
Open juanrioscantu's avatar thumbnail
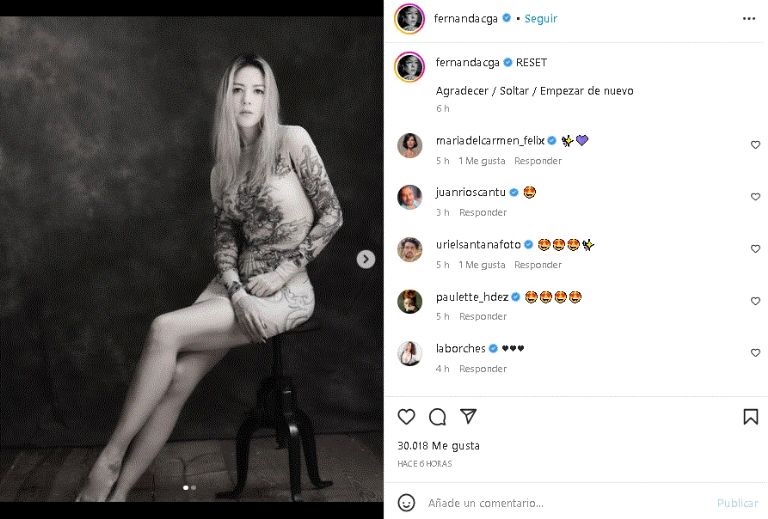(409, 197)
